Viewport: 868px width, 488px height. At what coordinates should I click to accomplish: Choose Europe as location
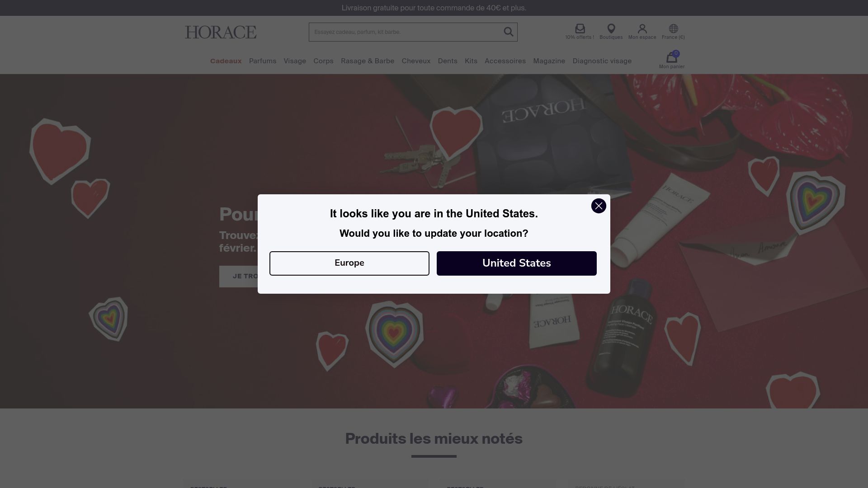(x=349, y=263)
